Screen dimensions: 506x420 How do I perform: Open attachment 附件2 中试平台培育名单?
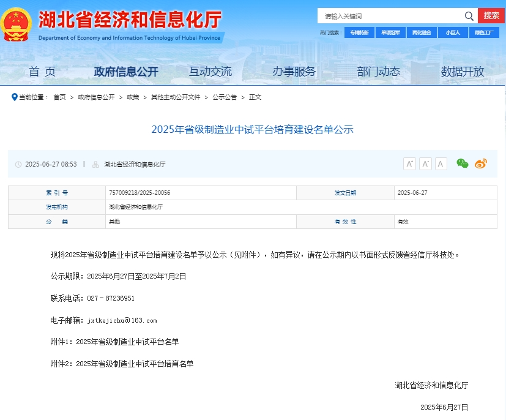click(122, 364)
